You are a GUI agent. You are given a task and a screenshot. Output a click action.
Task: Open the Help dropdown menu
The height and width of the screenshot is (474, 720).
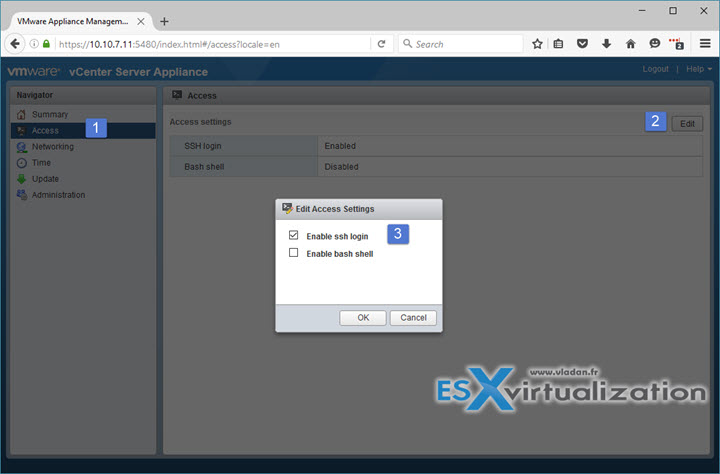[x=699, y=69]
